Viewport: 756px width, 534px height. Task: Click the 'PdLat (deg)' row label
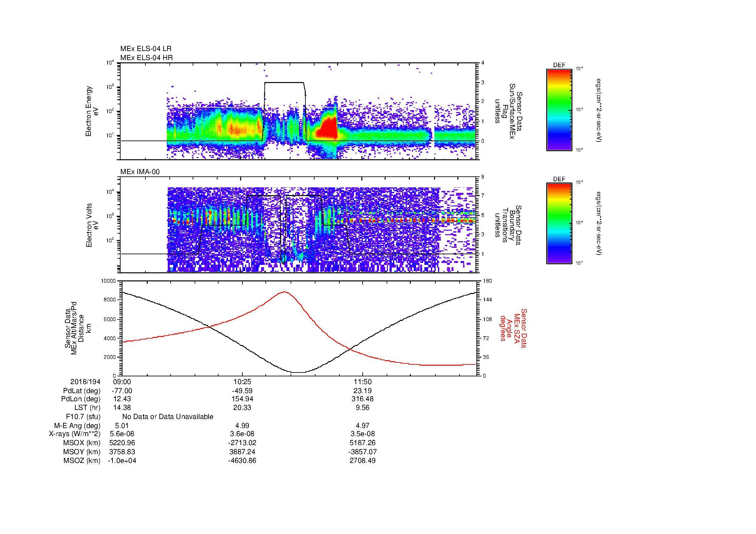[82, 391]
